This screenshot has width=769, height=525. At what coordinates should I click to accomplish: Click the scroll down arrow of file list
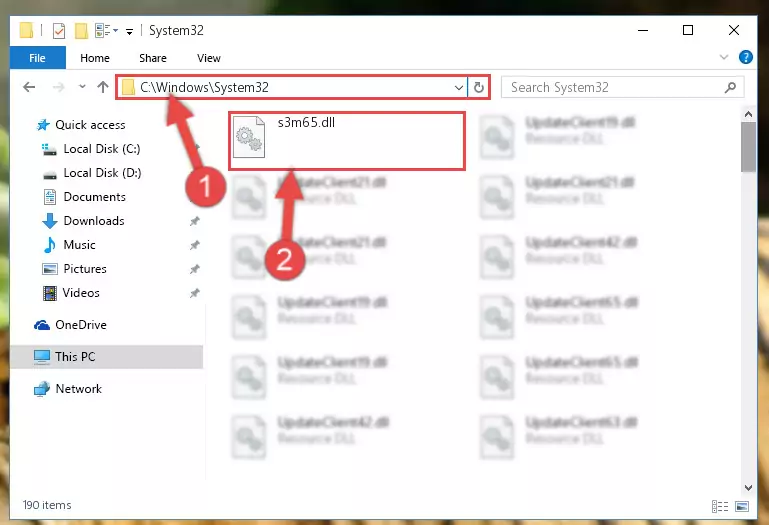(748, 488)
